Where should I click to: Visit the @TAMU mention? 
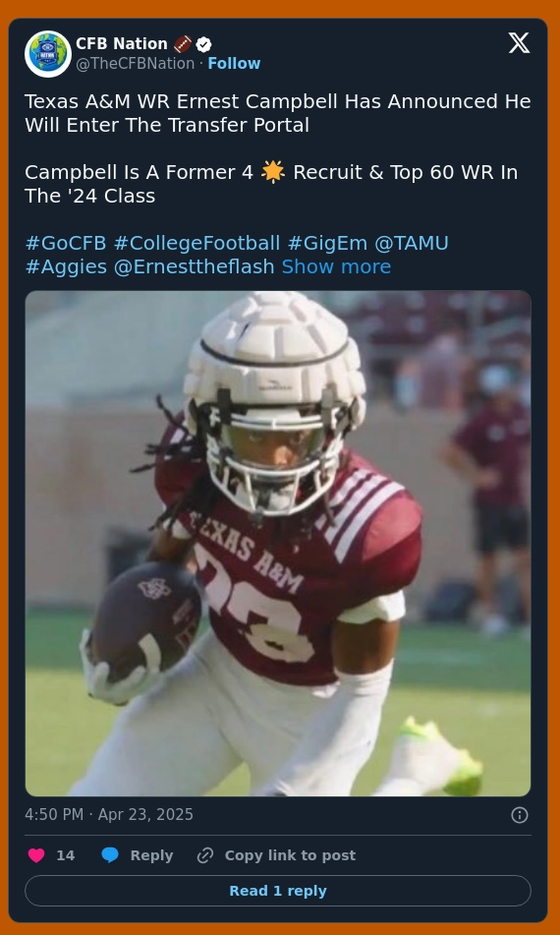(412, 243)
